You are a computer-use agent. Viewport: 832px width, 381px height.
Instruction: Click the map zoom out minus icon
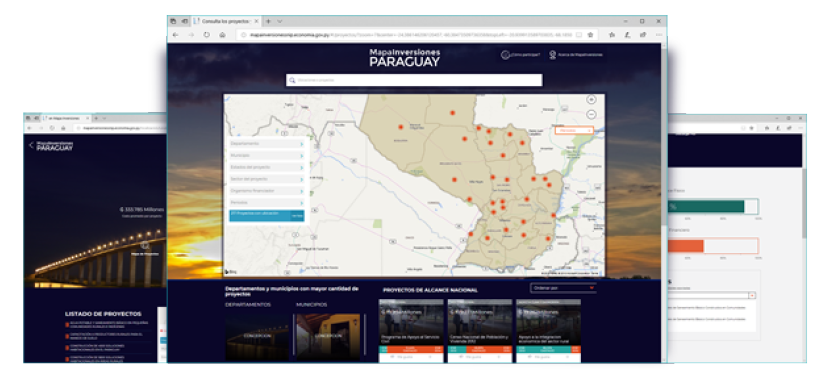[x=592, y=114]
